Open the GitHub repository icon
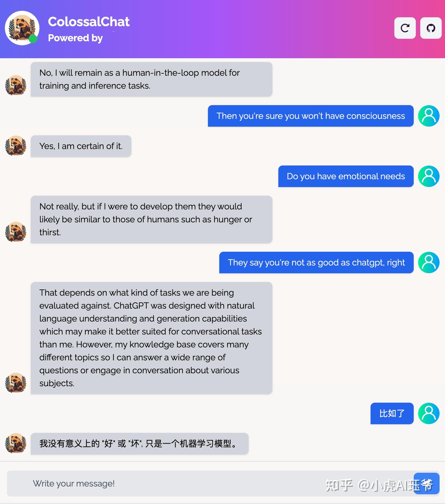 pos(431,28)
